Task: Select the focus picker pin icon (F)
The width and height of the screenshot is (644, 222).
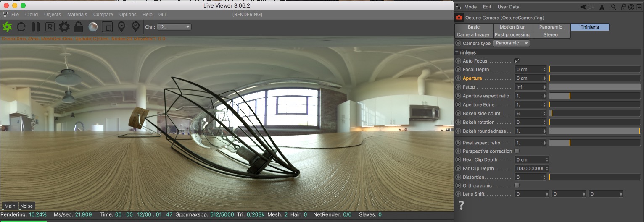Action: [121, 27]
